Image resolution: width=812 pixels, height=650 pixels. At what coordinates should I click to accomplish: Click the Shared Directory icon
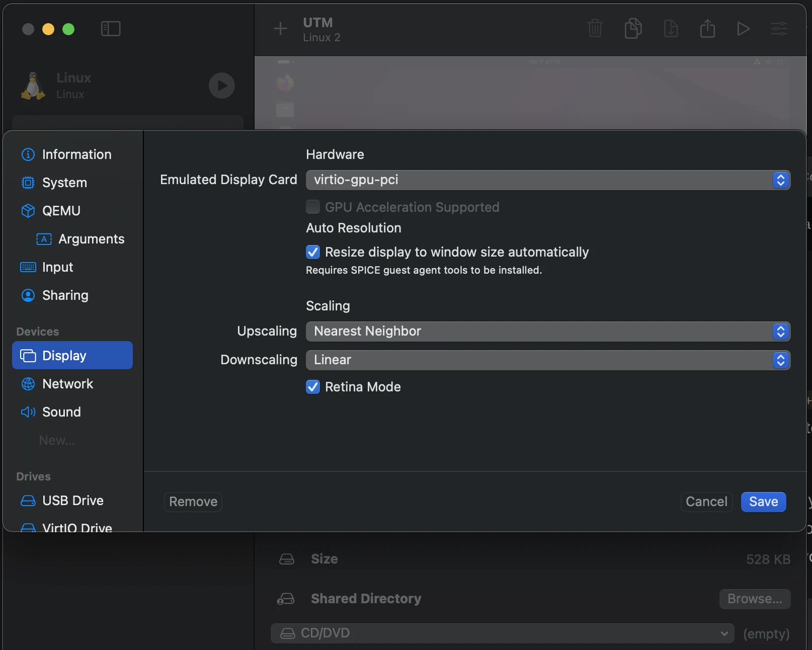(286, 599)
